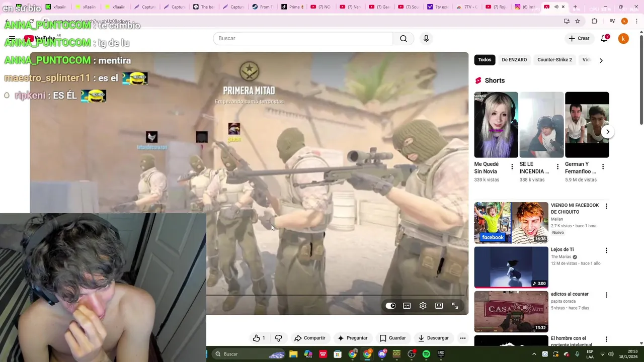Open 'The Marías' channel name link
The width and height of the screenshot is (644, 362).
click(561, 257)
